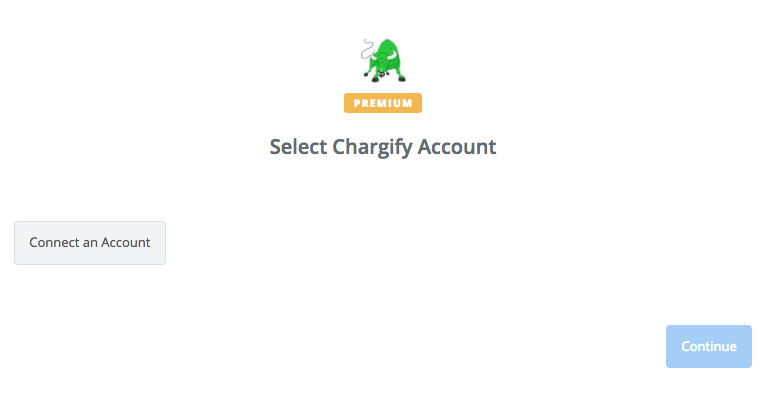Click the green Chargify bull logo
765x401 pixels.
point(383,60)
